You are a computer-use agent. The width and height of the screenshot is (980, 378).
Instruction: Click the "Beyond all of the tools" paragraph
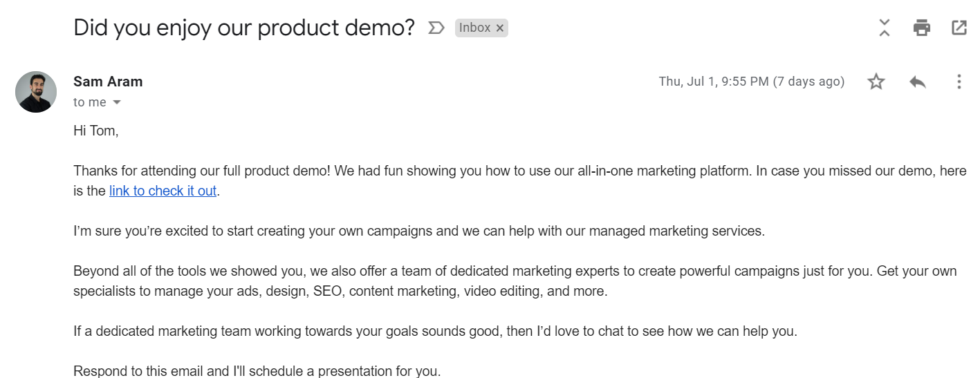(x=515, y=281)
